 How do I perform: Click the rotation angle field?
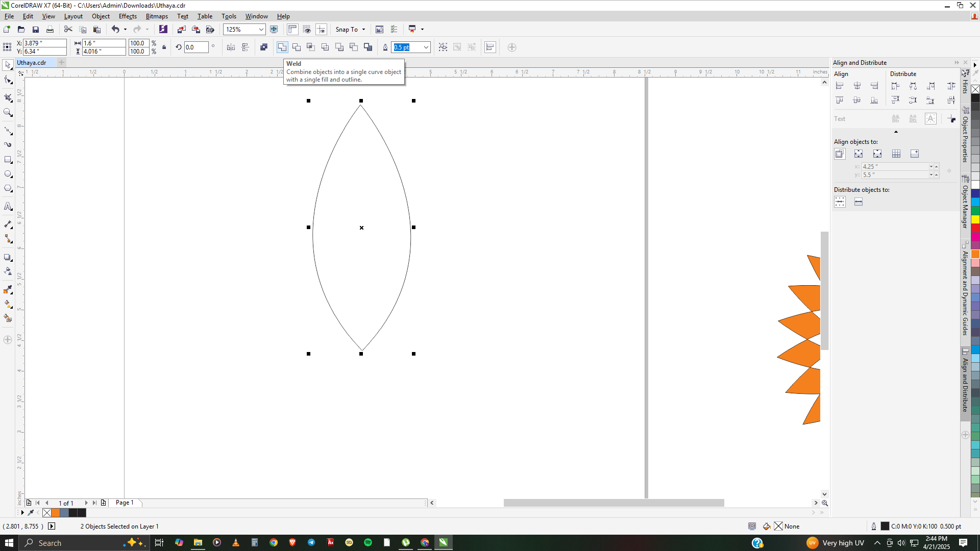(x=196, y=47)
